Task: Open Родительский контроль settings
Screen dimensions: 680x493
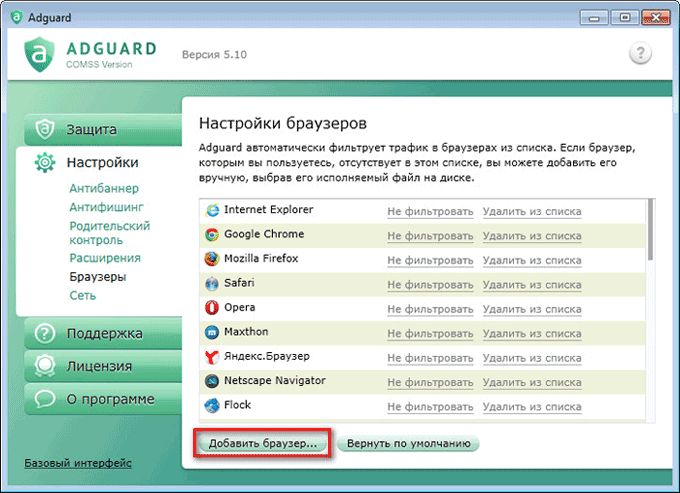Action: click(x=110, y=233)
